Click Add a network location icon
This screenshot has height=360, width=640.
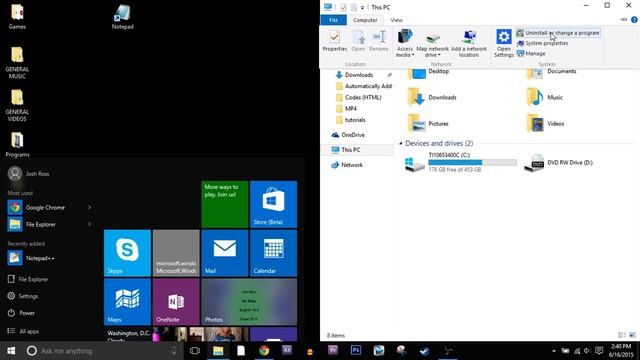469,37
